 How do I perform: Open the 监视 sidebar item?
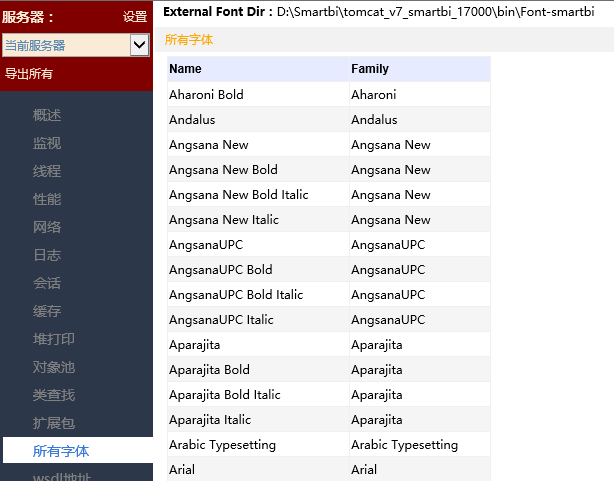(x=47, y=143)
